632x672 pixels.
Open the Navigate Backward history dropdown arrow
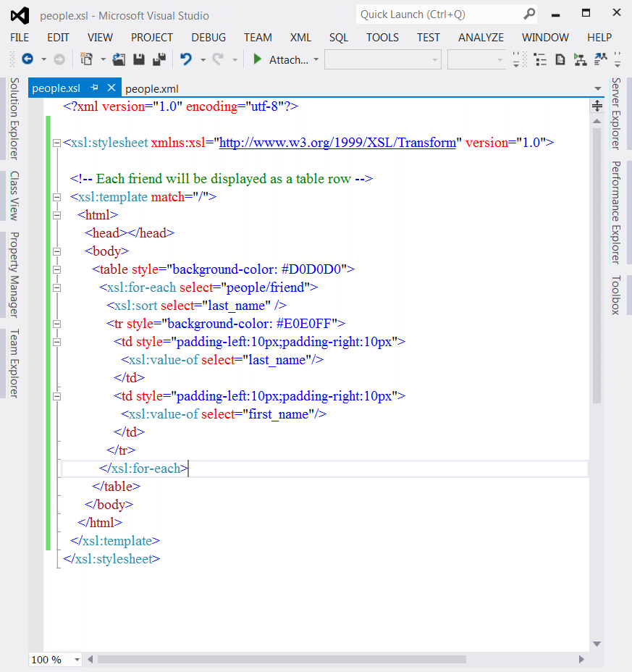point(43,59)
